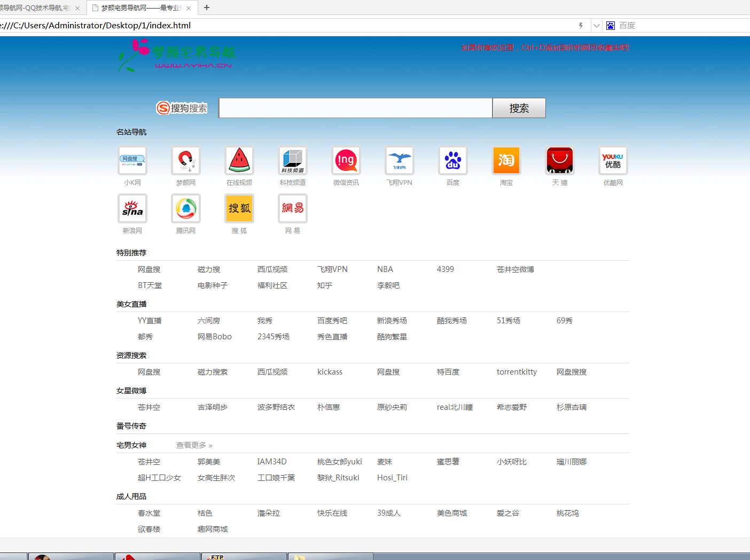Open the 網易 icon
The width and height of the screenshot is (750, 560).
point(293,208)
